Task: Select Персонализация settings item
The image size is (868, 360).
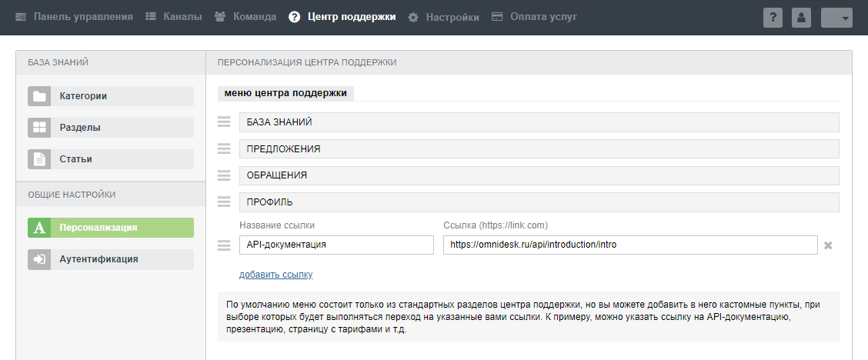Action: [111, 228]
